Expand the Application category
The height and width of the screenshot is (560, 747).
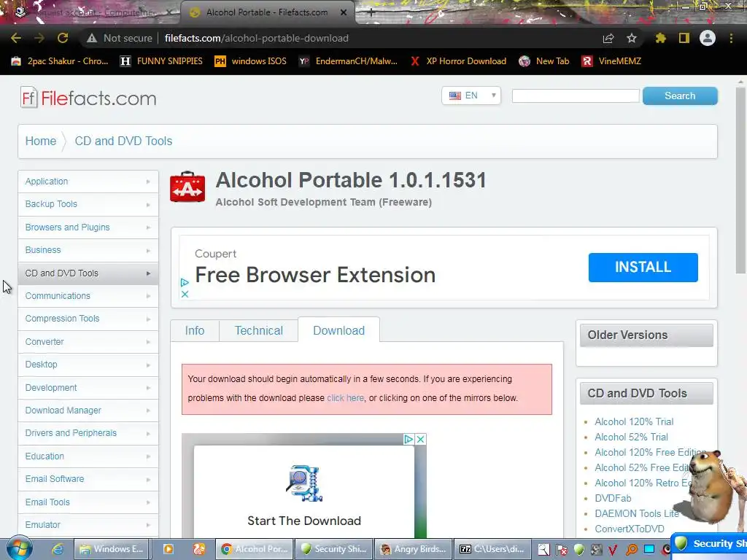(88, 182)
